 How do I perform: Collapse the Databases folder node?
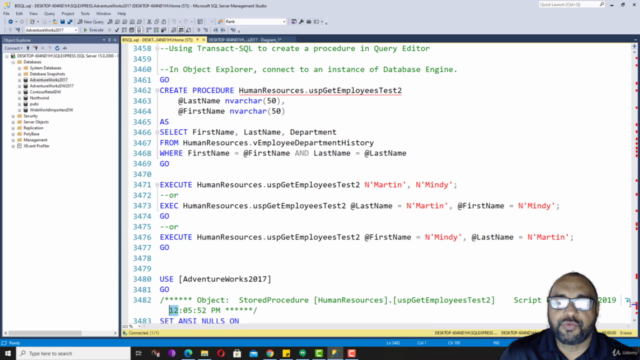coord(13,62)
